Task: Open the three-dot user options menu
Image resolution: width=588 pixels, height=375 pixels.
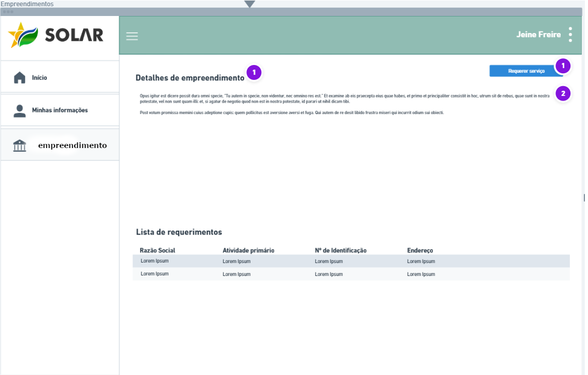Action: point(570,35)
